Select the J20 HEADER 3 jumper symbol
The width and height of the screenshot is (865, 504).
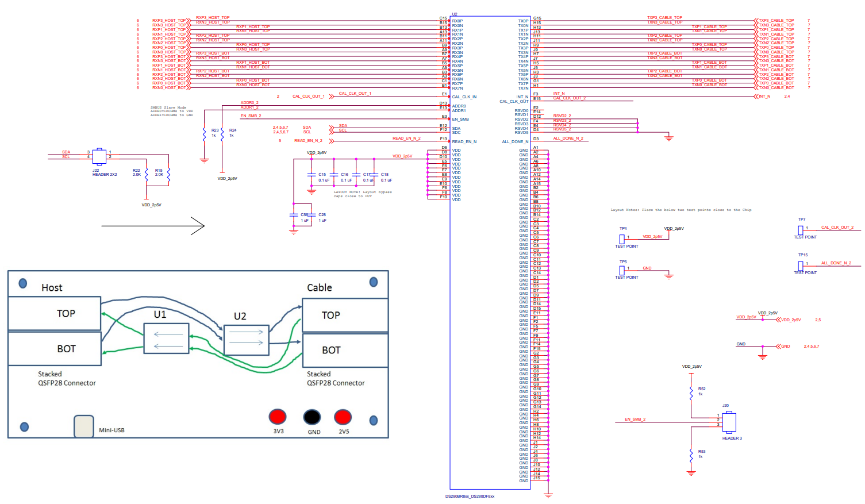coord(729,422)
